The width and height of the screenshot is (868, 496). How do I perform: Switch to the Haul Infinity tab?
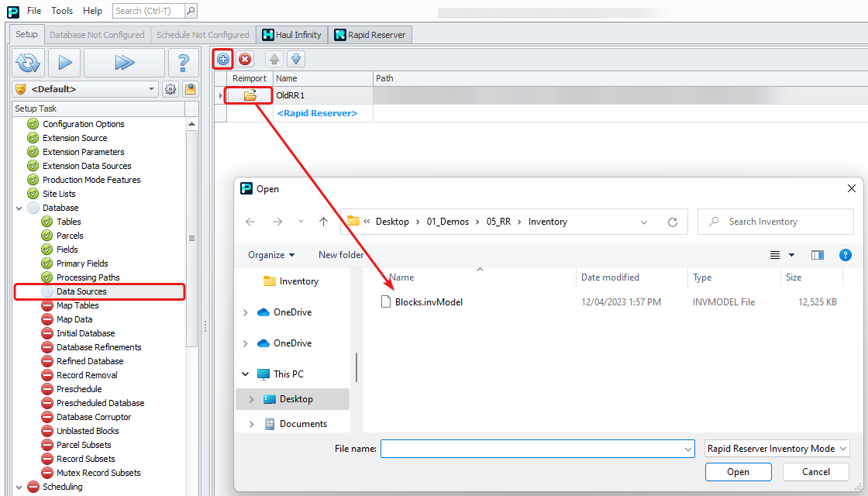(x=291, y=34)
